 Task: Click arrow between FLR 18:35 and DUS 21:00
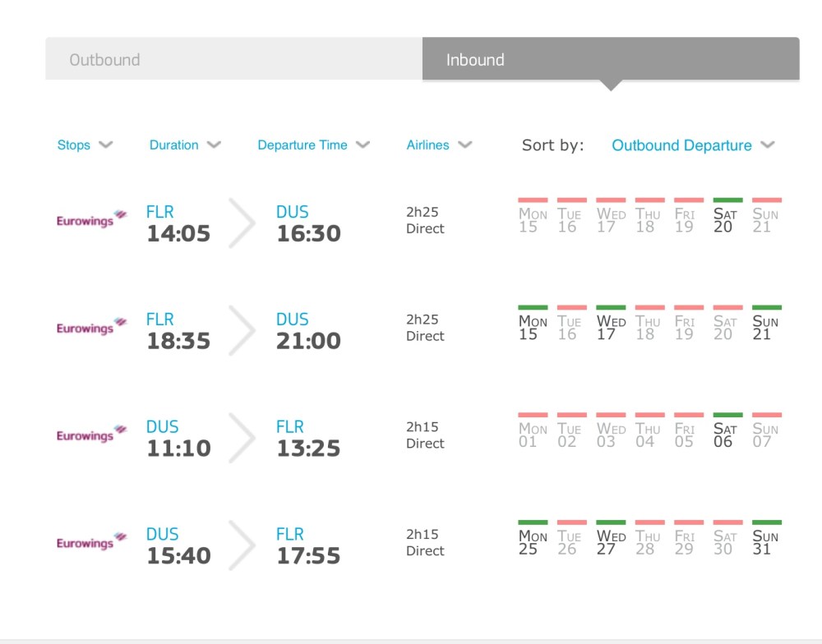coord(242,330)
